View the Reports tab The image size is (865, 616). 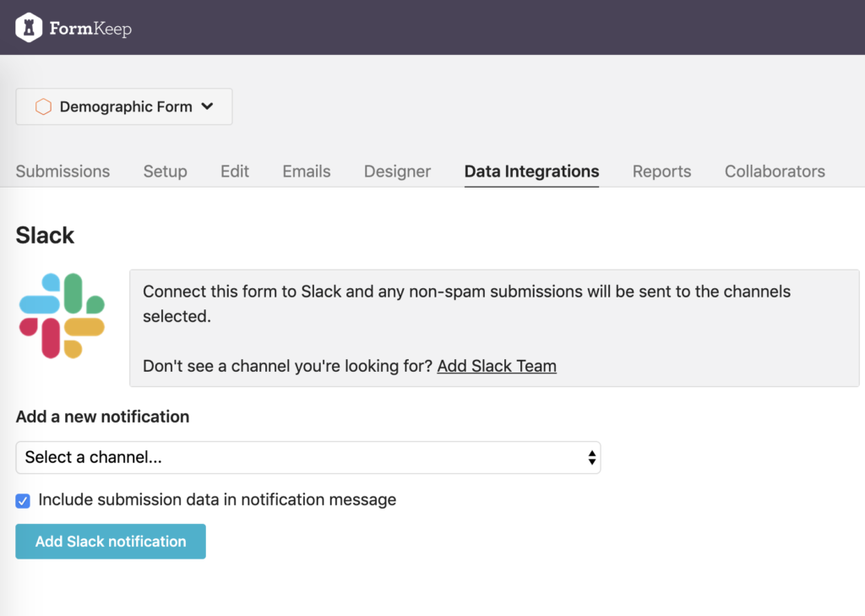click(661, 172)
